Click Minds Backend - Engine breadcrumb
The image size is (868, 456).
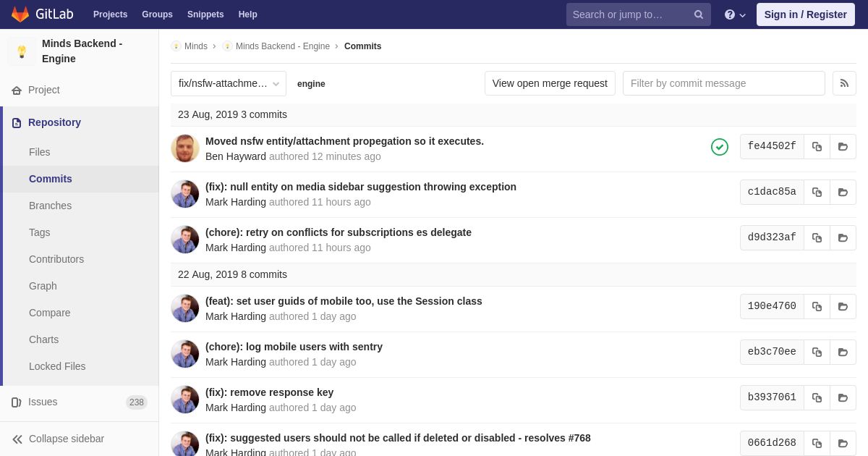coord(283,46)
